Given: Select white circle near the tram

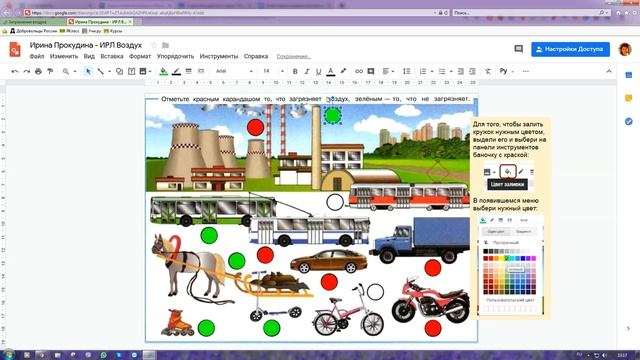Looking at the screenshot, I should click(x=335, y=202).
